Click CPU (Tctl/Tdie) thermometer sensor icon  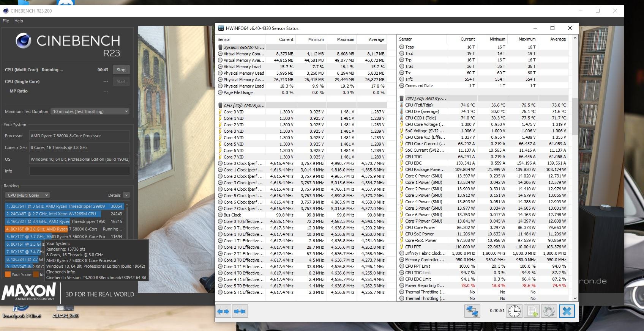pos(402,105)
